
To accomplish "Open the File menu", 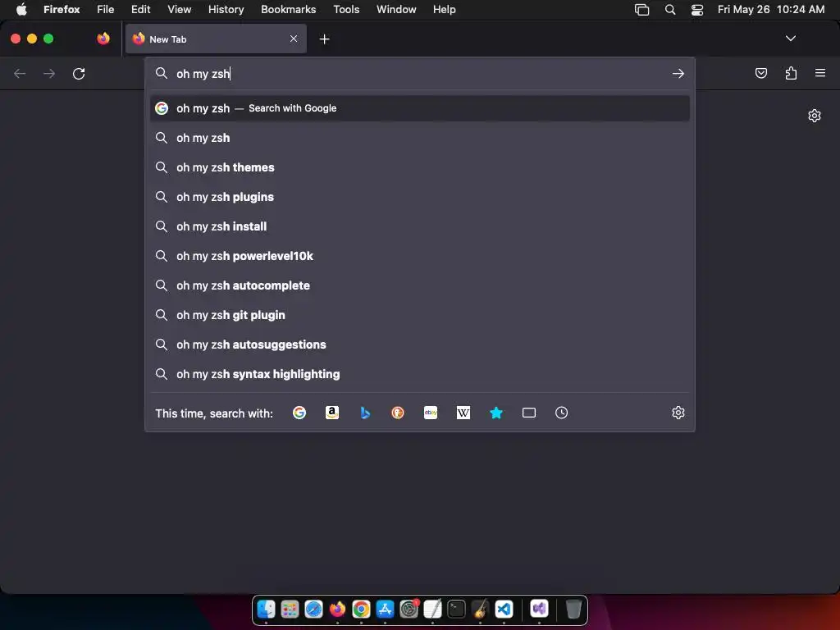I will [x=106, y=9].
